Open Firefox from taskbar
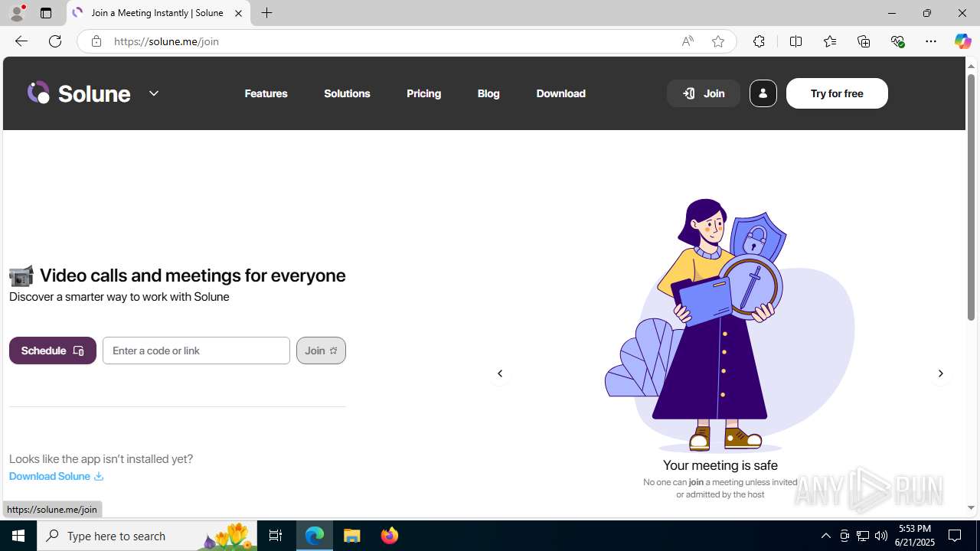Viewport: 980px width, 551px height. (390, 536)
